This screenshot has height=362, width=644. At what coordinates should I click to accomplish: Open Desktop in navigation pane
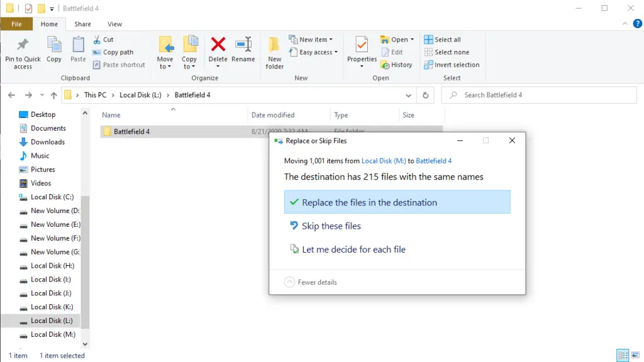(x=43, y=114)
